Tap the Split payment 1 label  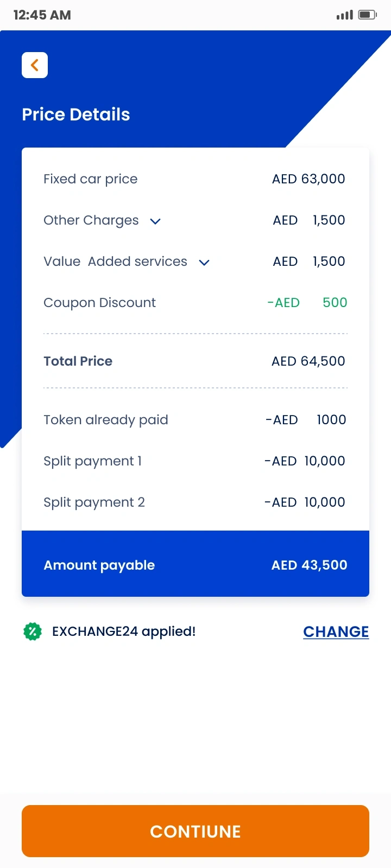(92, 461)
